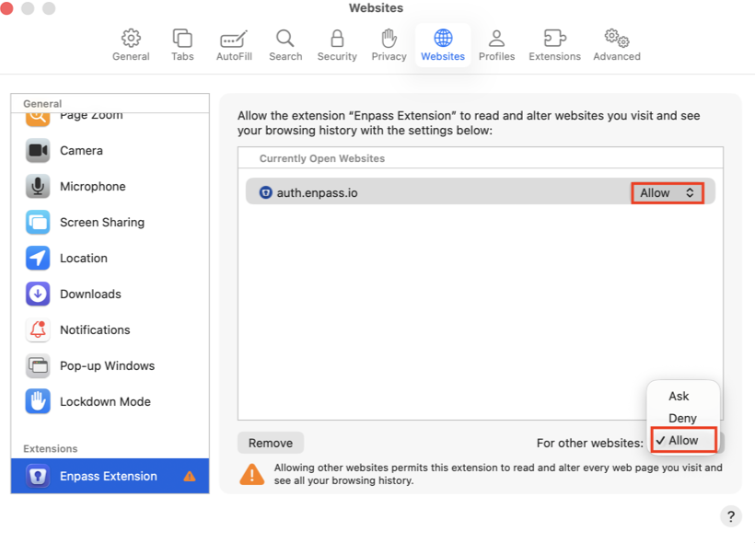Click the Screen Sharing icon in sidebar
Image resolution: width=756 pixels, height=543 pixels.
coord(38,222)
